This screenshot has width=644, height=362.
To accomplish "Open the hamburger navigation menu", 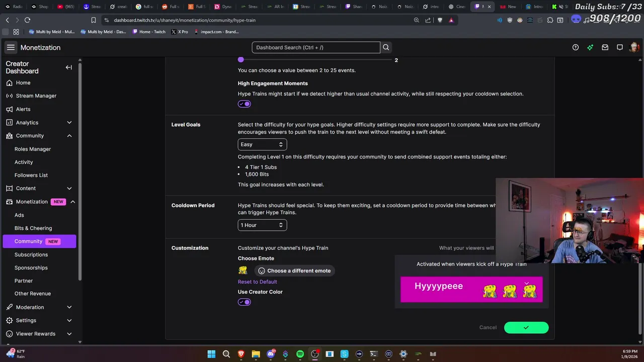I will pos(11,47).
